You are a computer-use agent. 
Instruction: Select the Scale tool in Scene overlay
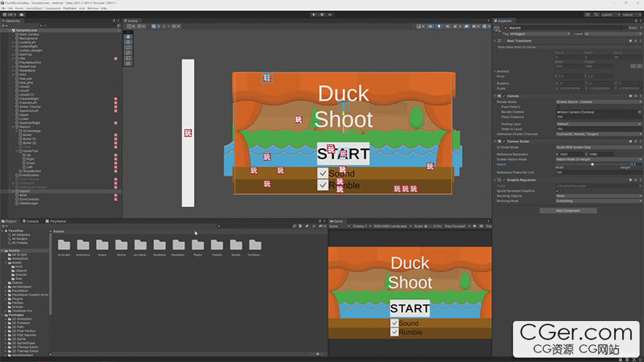click(x=128, y=53)
